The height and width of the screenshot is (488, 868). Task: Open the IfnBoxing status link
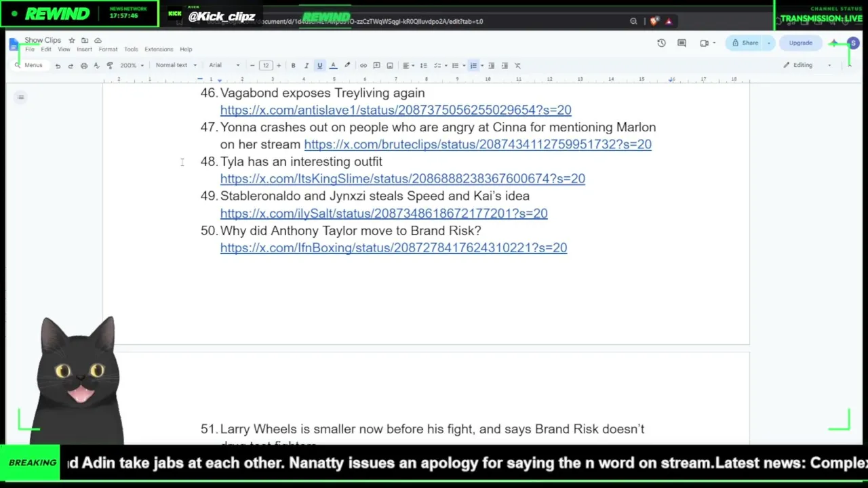(x=393, y=248)
